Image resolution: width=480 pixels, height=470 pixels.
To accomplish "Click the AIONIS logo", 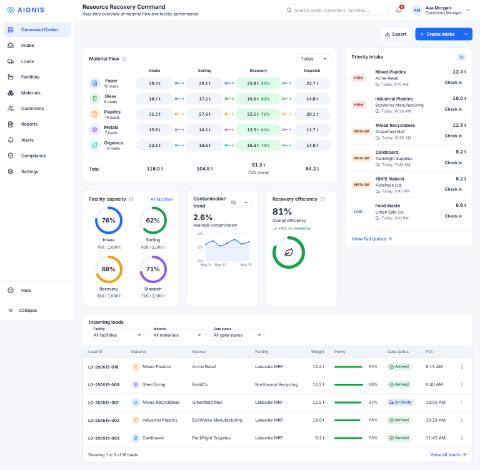I will tap(26, 10).
